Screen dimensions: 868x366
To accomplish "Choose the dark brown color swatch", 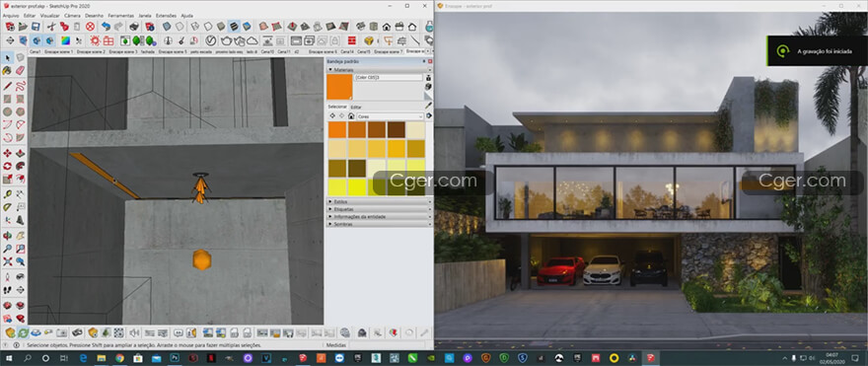I will coord(396,129).
